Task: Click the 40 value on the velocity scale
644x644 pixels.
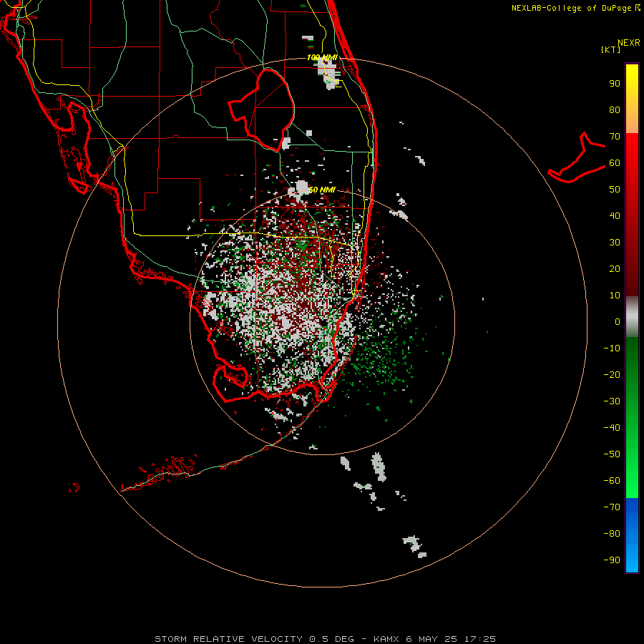Action: point(615,216)
